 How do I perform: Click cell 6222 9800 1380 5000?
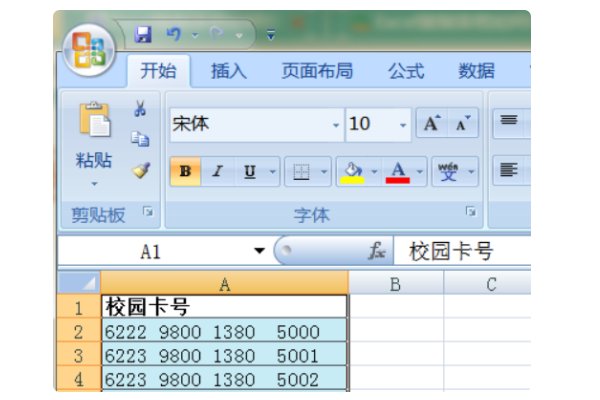click(x=225, y=331)
